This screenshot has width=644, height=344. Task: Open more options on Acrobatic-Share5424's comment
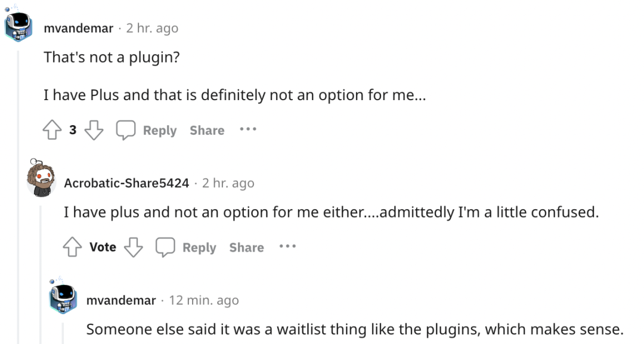(x=287, y=246)
